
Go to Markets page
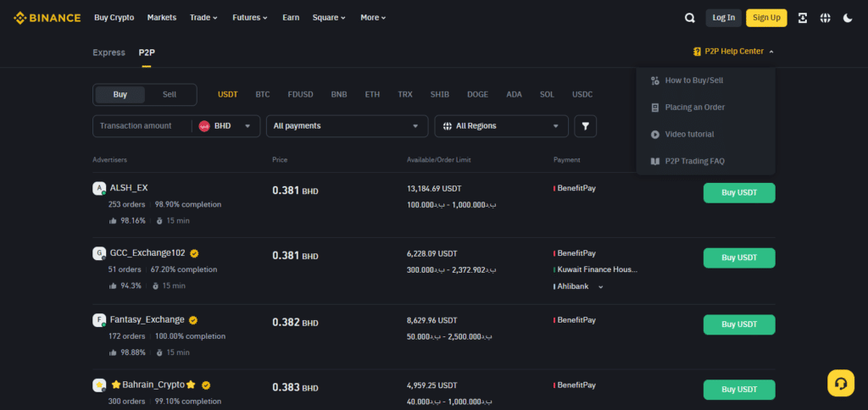pos(162,18)
